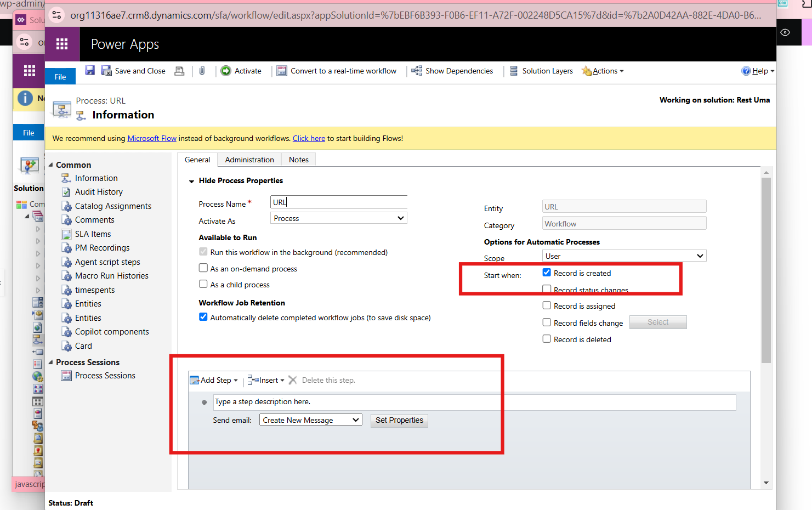Open the Actions dropdown menu

603,71
